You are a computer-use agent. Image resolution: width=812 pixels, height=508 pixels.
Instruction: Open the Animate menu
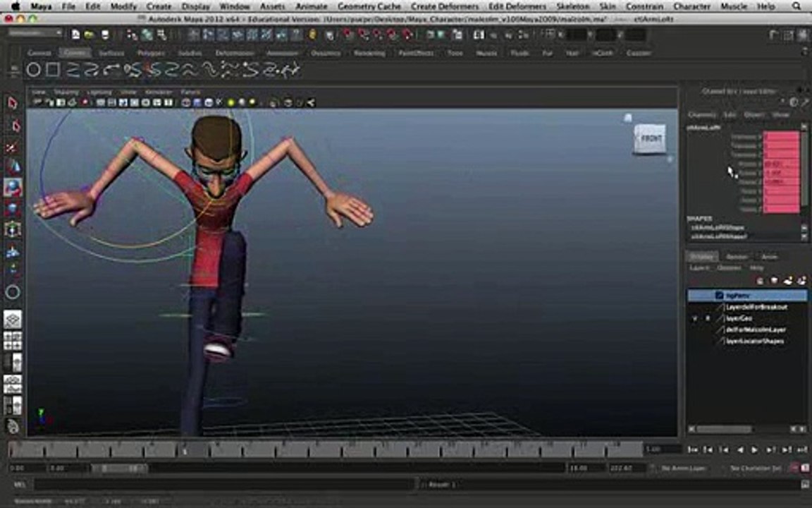click(312, 6)
